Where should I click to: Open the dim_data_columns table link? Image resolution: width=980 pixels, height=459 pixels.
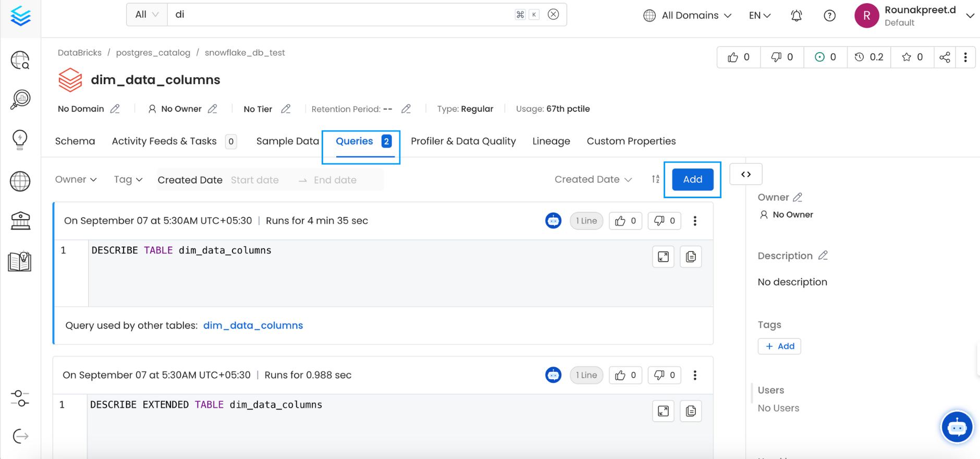coord(253,325)
